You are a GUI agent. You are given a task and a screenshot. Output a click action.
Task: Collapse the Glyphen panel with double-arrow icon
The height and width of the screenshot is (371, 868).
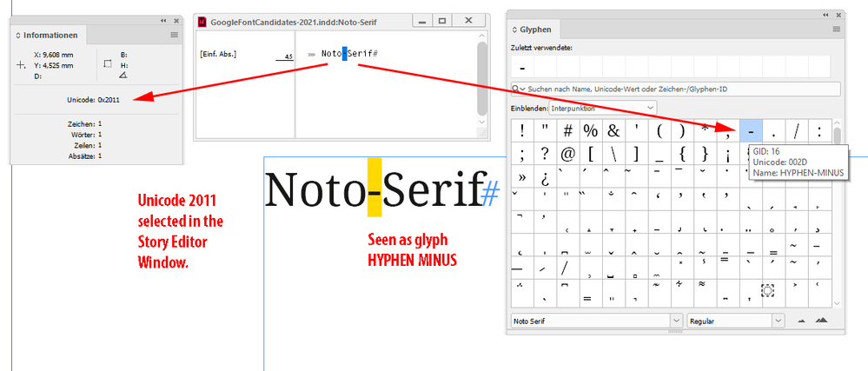825,15
